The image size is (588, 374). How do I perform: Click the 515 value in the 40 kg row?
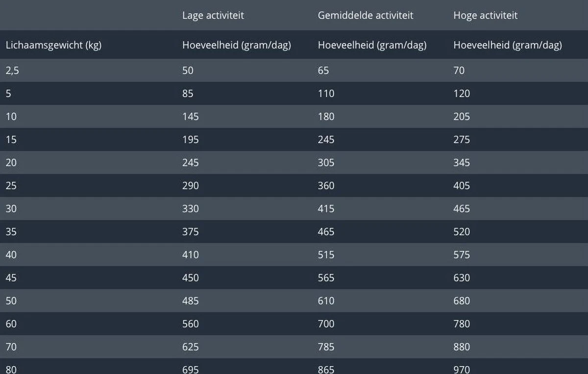326,255
